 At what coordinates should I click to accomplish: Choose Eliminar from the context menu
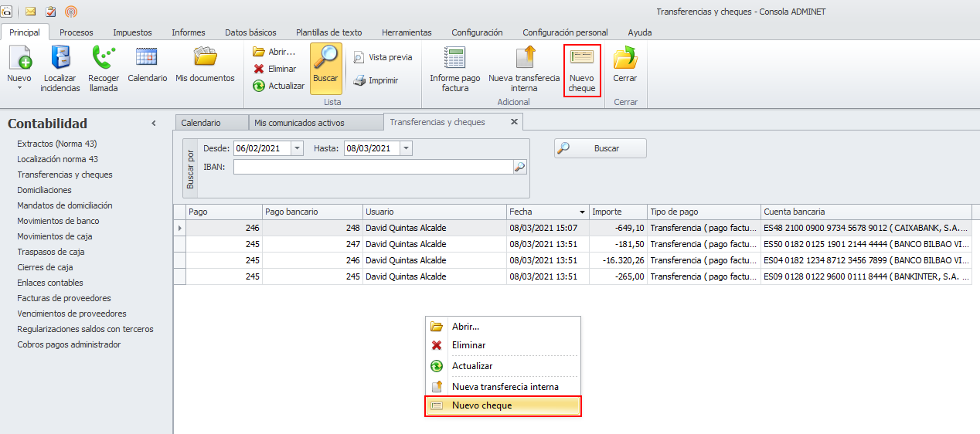(x=468, y=345)
